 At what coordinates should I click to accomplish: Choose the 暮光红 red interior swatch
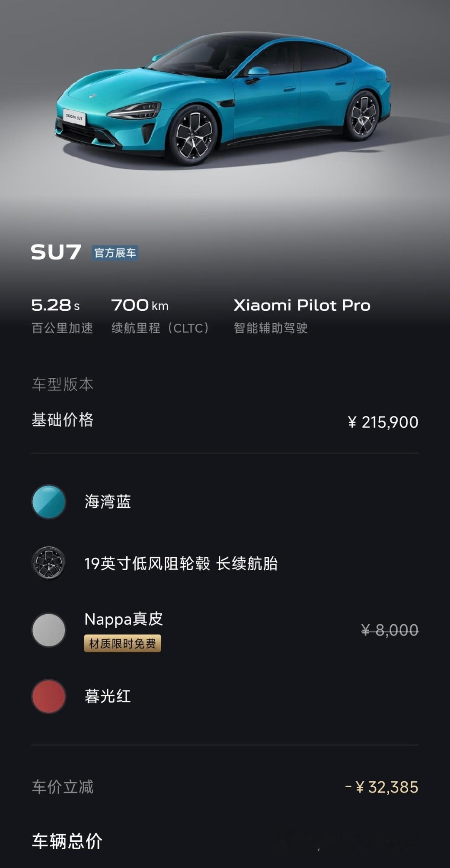point(49,696)
